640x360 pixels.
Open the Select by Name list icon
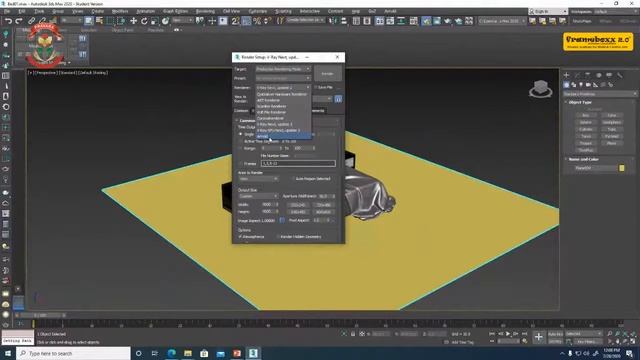[x=99, y=21]
